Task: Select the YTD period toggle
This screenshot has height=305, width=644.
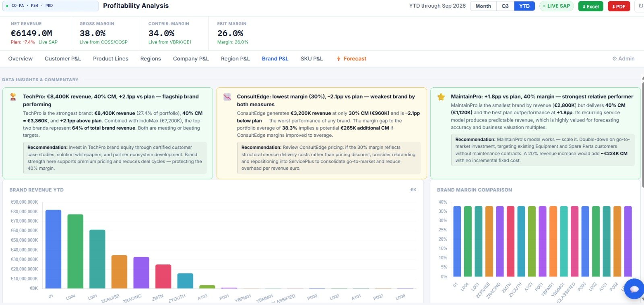Action: tap(524, 6)
